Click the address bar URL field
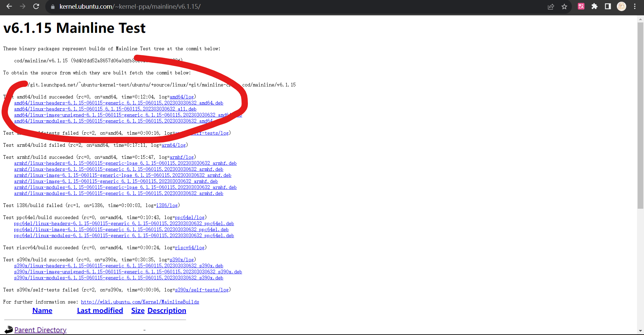 [295, 7]
